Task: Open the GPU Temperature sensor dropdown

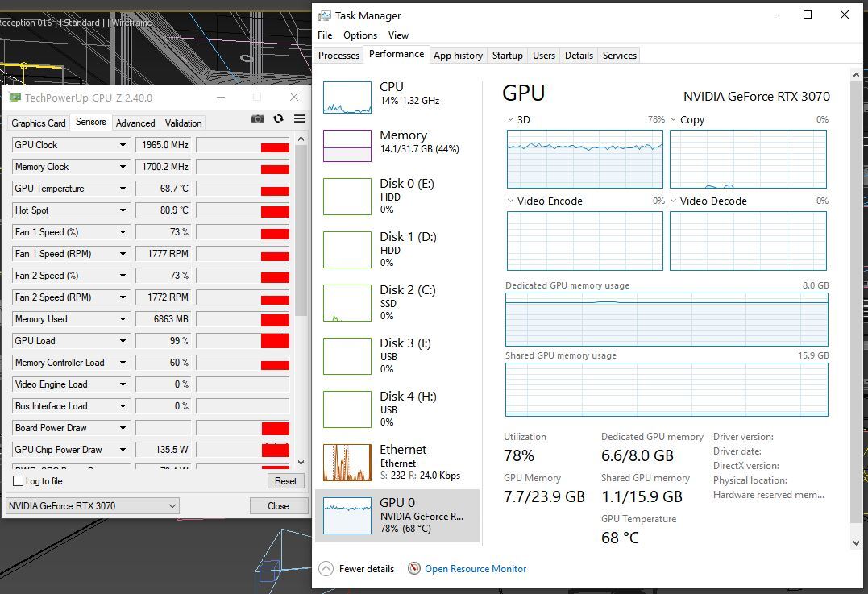Action: pos(123,189)
